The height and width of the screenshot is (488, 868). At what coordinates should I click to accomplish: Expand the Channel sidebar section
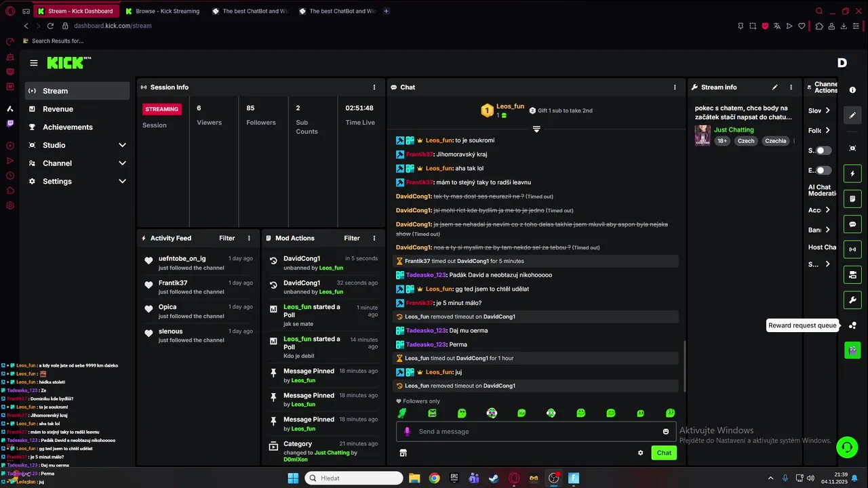tap(122, 163)
